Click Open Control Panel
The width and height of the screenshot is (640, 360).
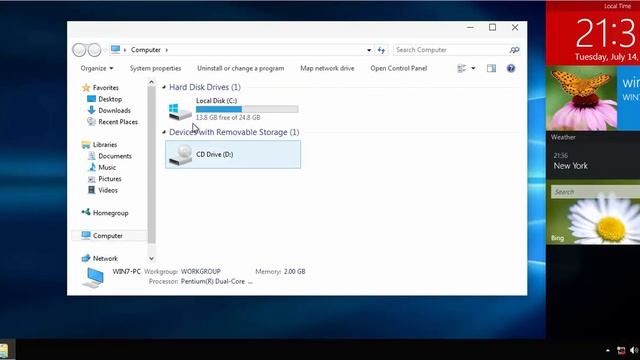click(399, 68)
